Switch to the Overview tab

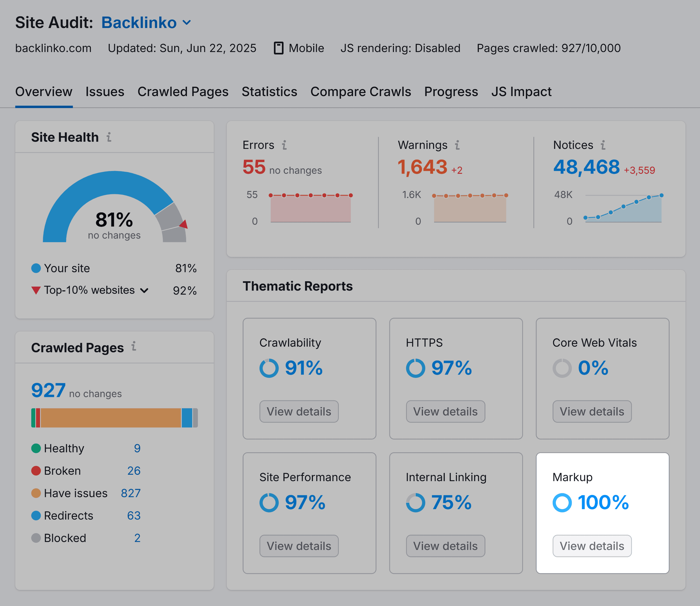(44, 92)
